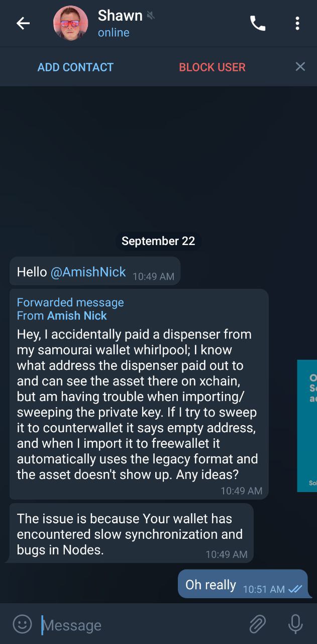The image size is (317, 644).
Task: Tap Shawn's name header to view profile
Action: [x=120, y=16]
